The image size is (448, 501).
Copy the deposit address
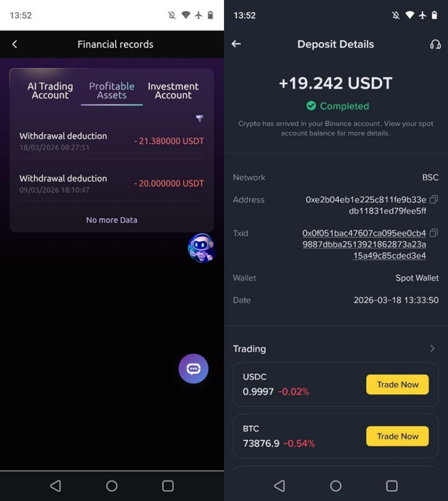(x=434, y=199)
